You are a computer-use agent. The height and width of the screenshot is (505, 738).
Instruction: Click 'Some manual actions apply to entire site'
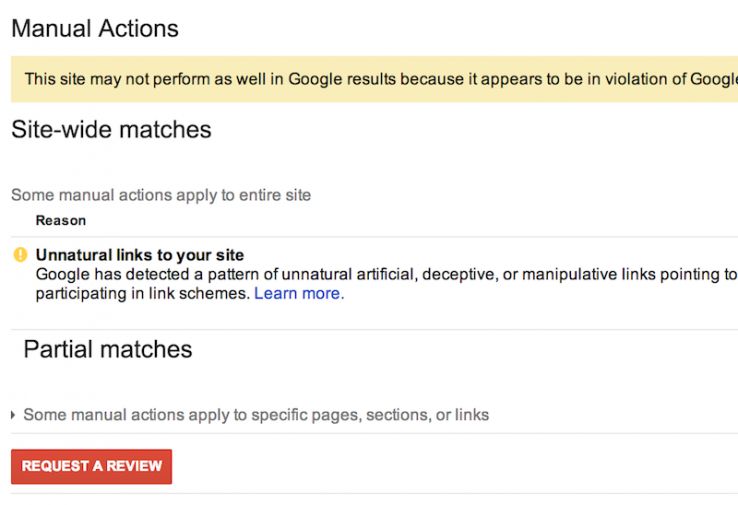tap(161, 195)
